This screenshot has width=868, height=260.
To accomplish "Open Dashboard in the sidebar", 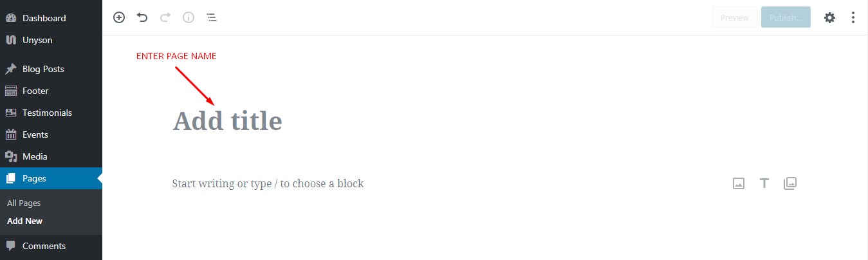I will tap(44, 18).
